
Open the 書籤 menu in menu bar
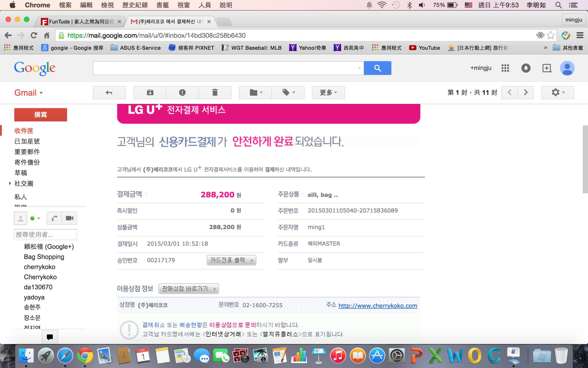[162, 5]
